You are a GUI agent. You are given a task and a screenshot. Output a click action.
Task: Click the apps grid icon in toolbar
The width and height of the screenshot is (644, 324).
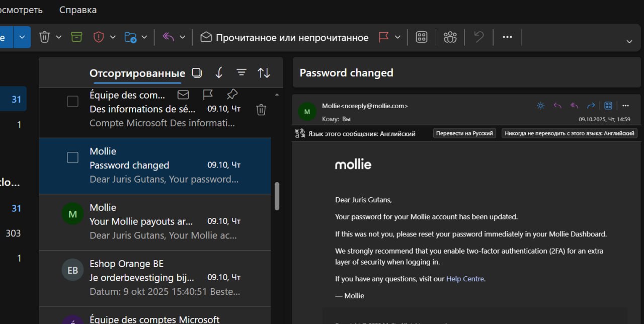click(x=422, y=37)
